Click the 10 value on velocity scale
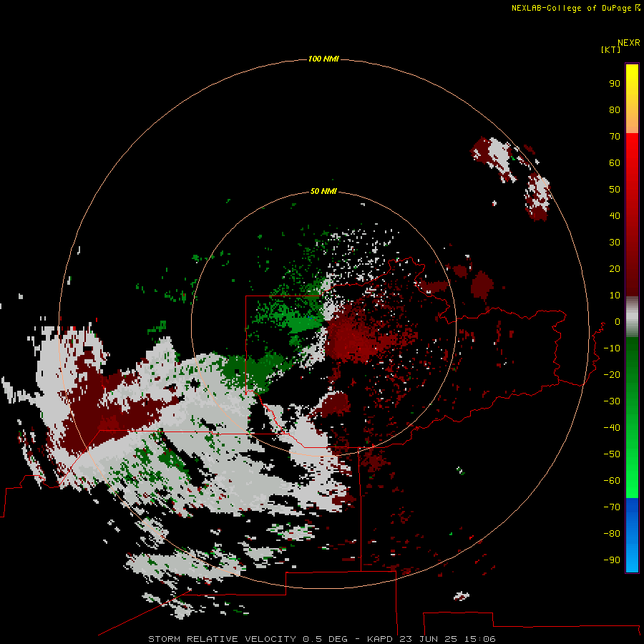The height and width of the screenshot is (644, 644). pos(615,296)
